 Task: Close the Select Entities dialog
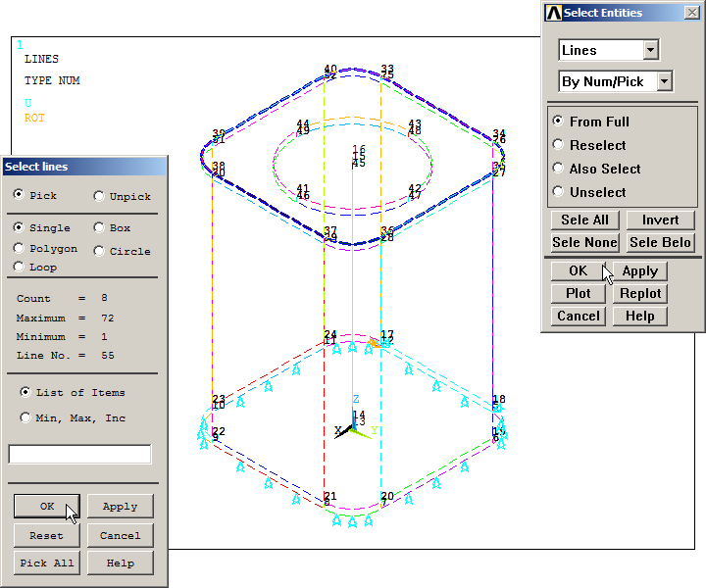pyautogui.click(x=691, y=13)
